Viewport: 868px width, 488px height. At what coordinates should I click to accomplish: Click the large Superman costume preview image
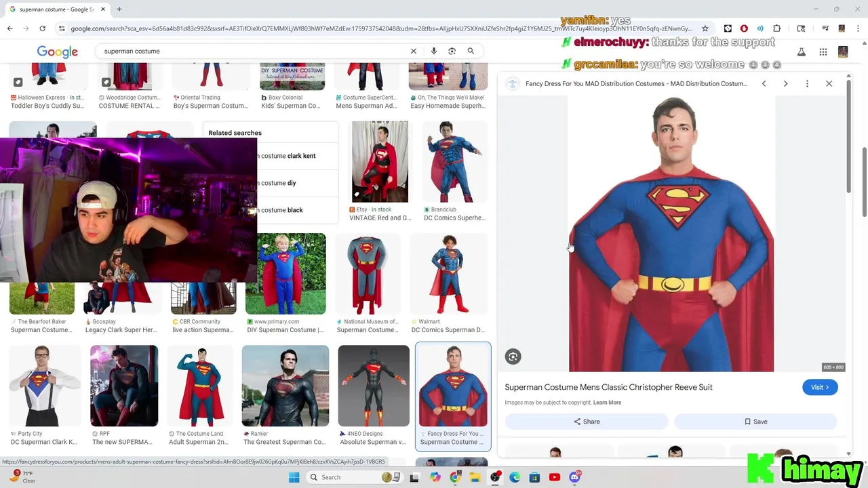point(671,234)
